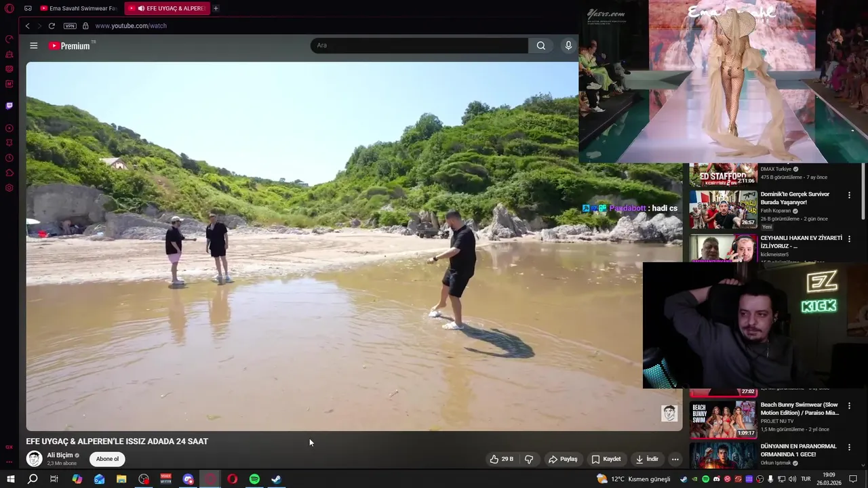The height and width of the screenshot is (488, 868).
Task: Select the EFE UYGAÇ & ALPEREN tab
Action: click(x=167, y=8)
